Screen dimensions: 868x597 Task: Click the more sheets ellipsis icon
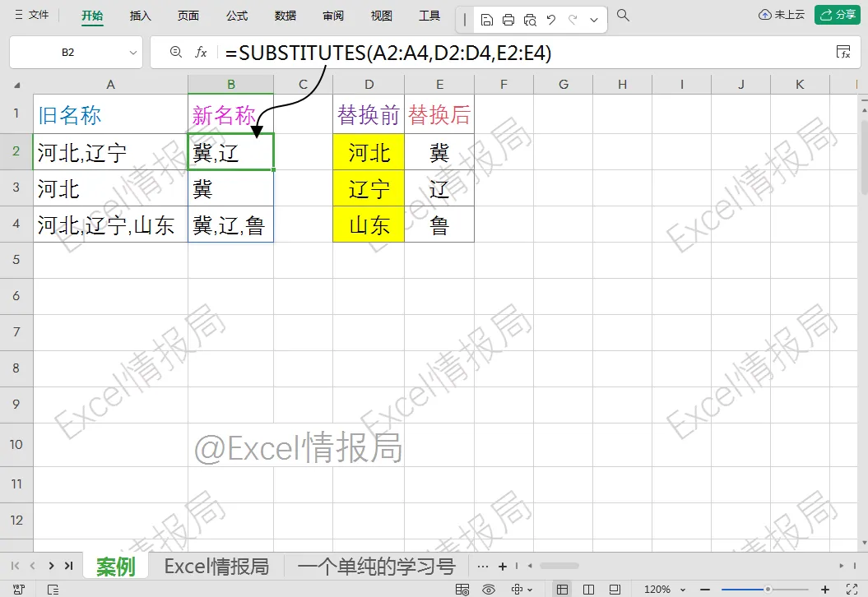click(483, 566)
